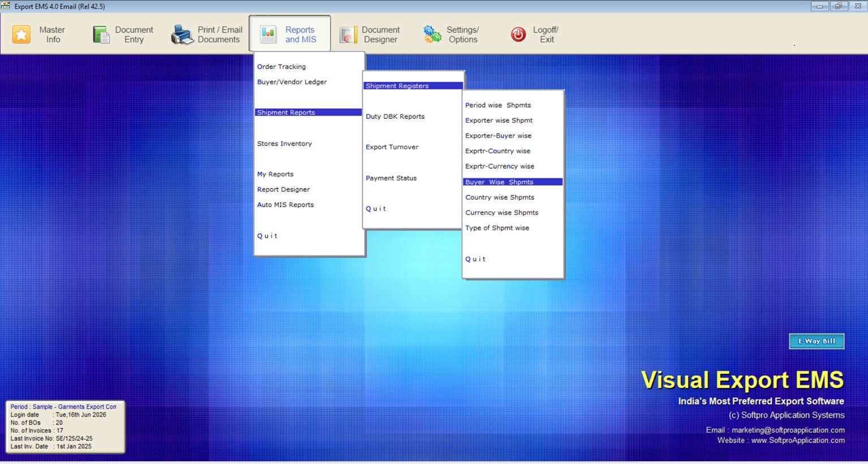Click Last Invoice No SE/125/24-25 text
This screenshot has width=868, height=464.
[51, 439]
